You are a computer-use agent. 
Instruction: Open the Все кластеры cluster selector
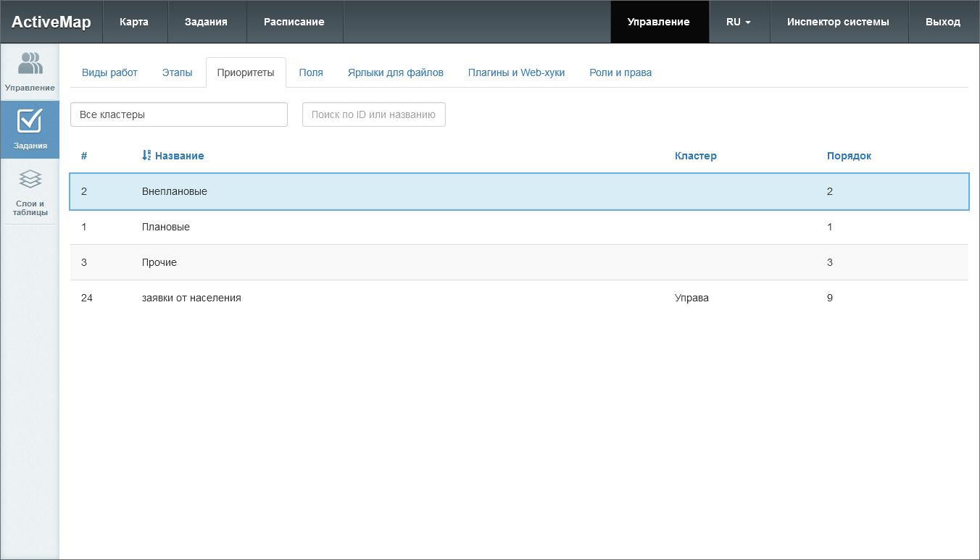(179, 114)
